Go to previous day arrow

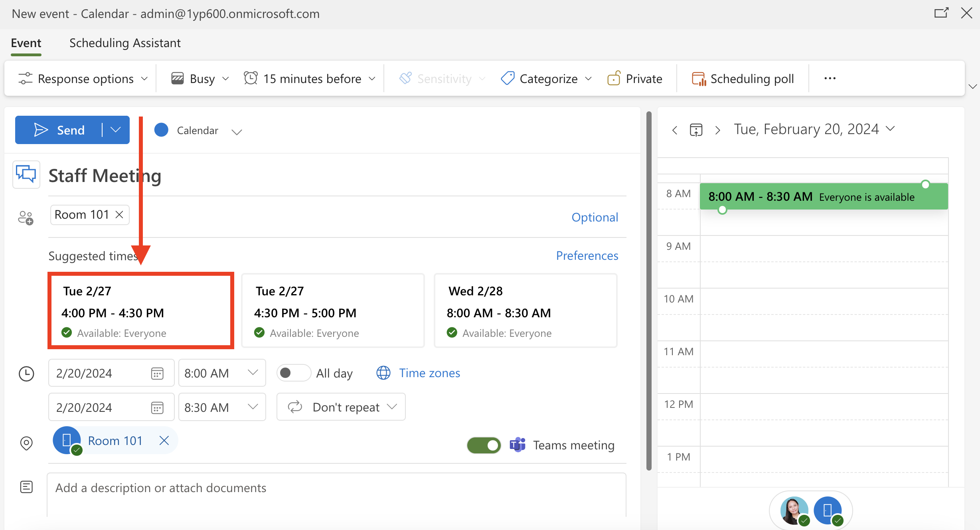pyautogui.click(x=675, y=130)
